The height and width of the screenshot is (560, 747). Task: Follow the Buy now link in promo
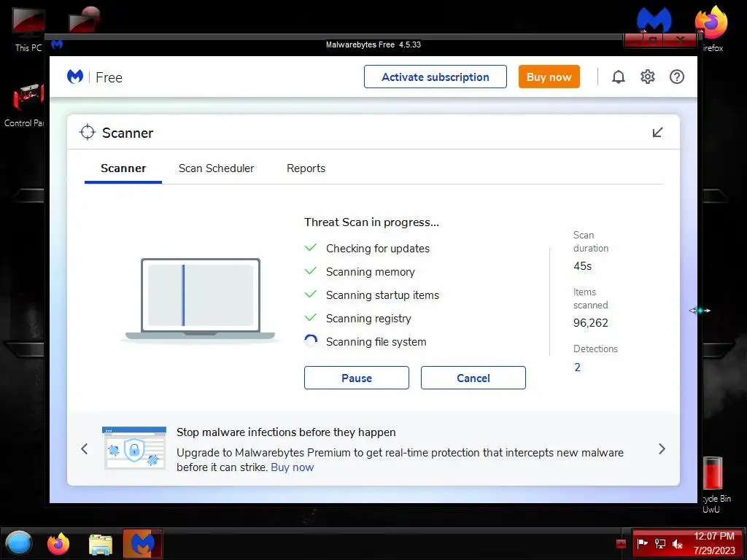292,467
